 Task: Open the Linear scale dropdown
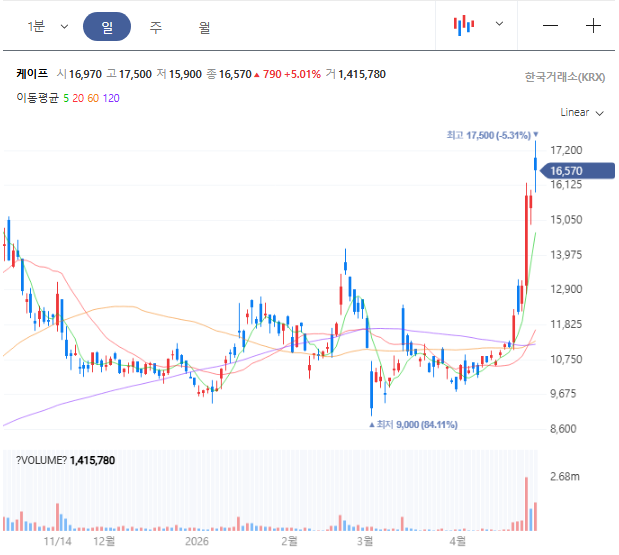[x=581, y=112]
